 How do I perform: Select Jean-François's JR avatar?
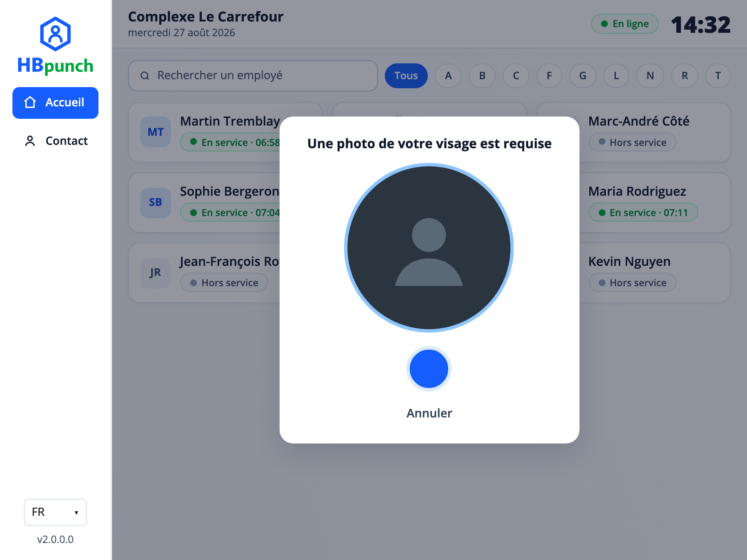point(155,273)
